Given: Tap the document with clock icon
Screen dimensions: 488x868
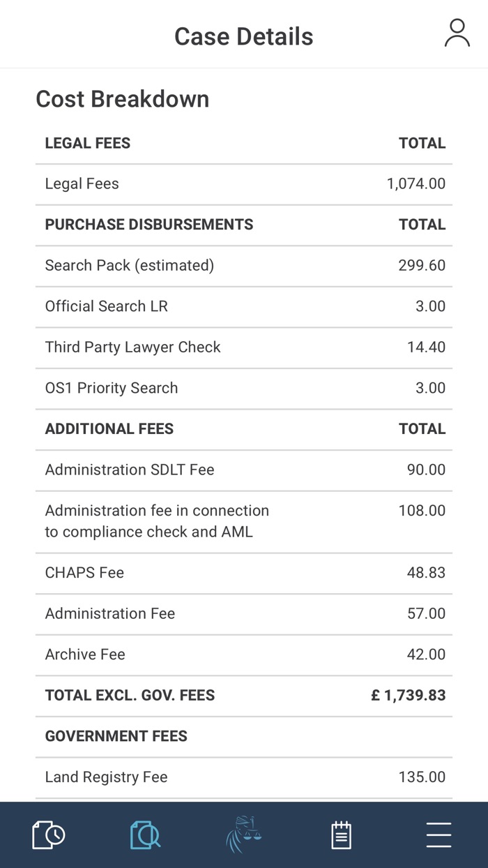Looking at the screenshot, I should pos(49,835).
